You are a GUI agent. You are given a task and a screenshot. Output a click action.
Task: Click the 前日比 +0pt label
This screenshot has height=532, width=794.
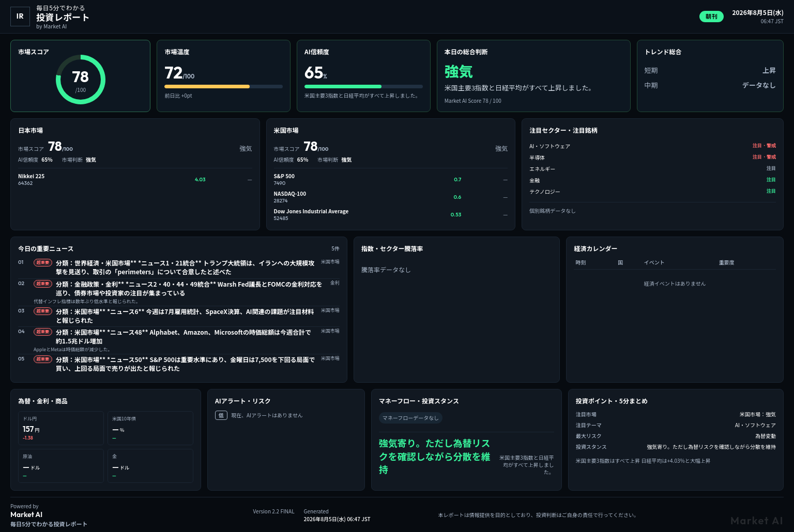point(178,96)
